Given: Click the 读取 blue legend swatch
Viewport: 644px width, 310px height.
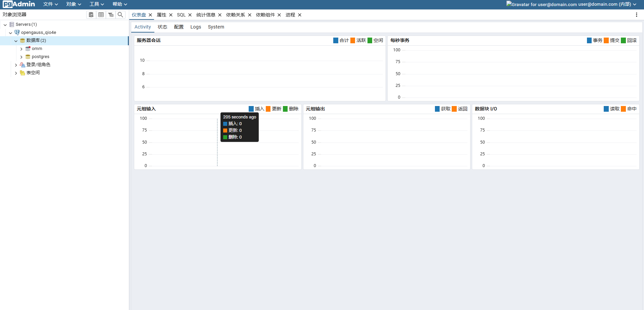Looking at the screenshot, I should pyautogui.click(x=606, y=109).
